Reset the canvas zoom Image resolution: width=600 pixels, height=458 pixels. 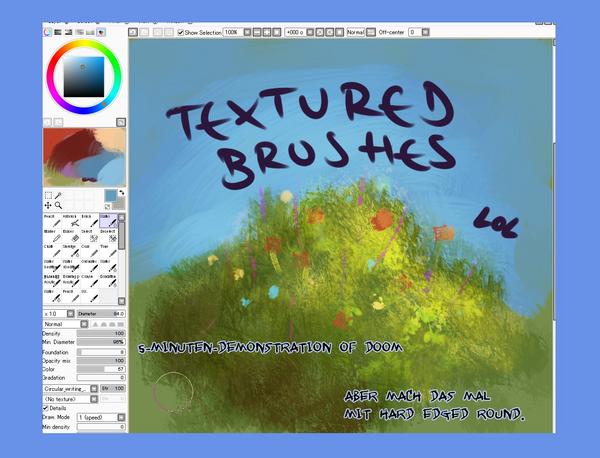(x=276, y=33)
